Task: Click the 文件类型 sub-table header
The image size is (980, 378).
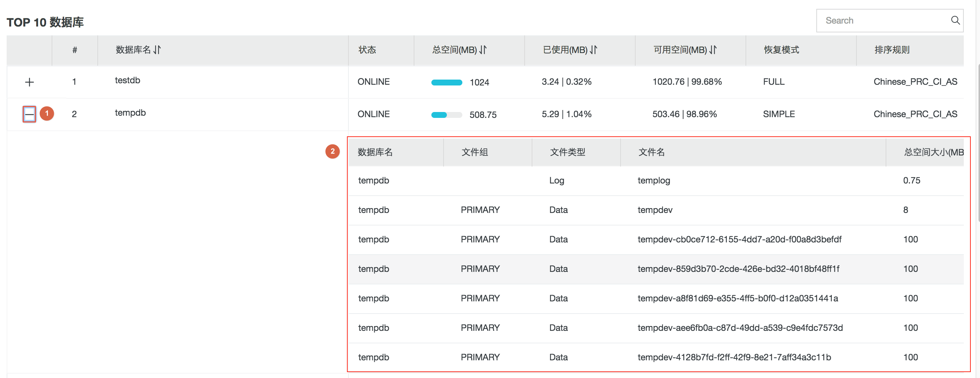Action: click(x=567, y=153)
